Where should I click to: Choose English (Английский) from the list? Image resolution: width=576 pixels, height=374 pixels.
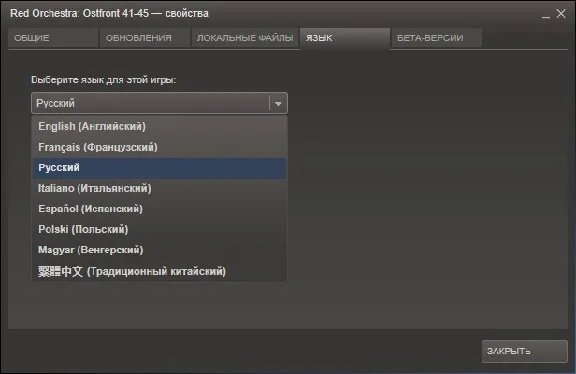pyautogui.click(x=159, y=126)
